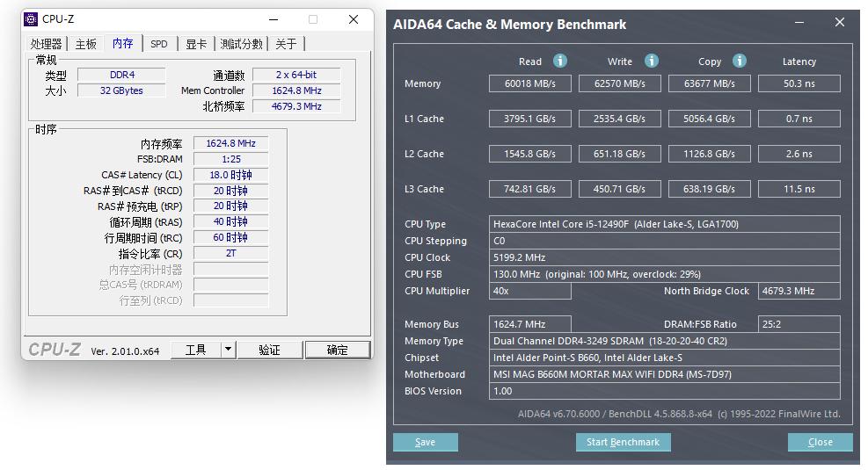The width and height of the screenshot is (868, 470).
Task: Click the L1 Cache Read value 3795.1 GB/s
Action: (530, 119)
